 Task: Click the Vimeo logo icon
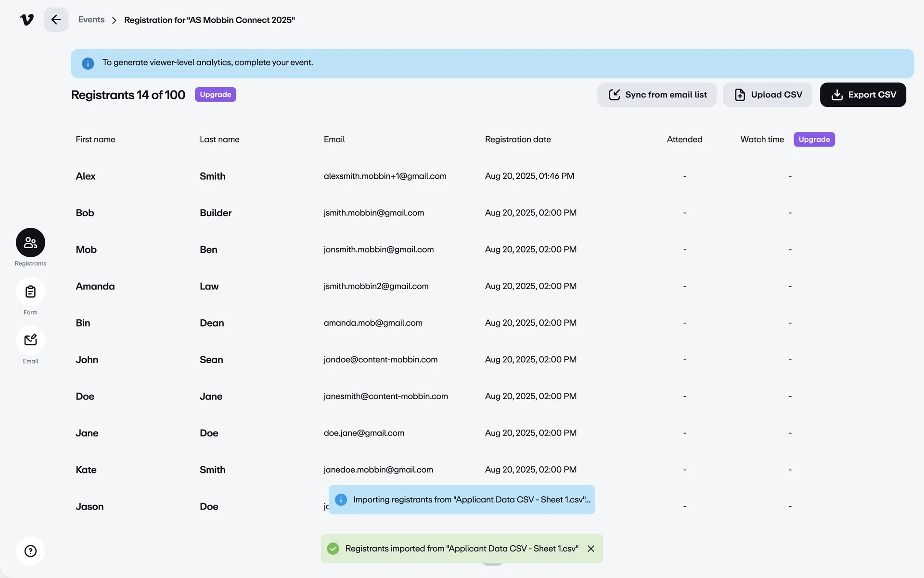tap(27, 20)
